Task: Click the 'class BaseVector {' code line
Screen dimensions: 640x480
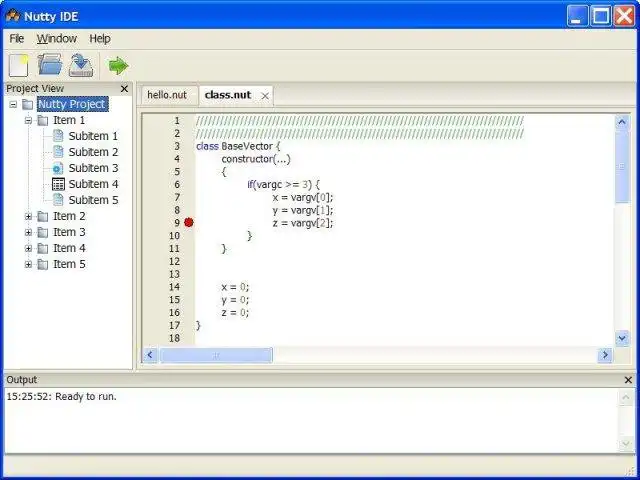Action: (x=238, y=146)
